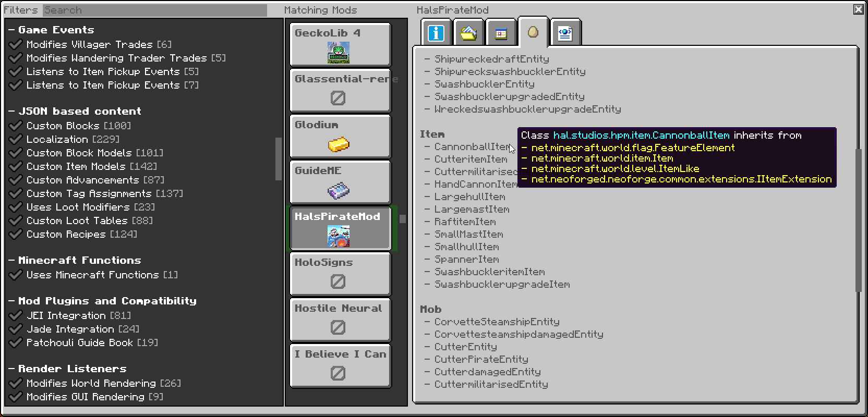868x417 pixels.
Task: Select the Hostile Neural mod entry
Action: pyautogui.click(x=340, y=319)
